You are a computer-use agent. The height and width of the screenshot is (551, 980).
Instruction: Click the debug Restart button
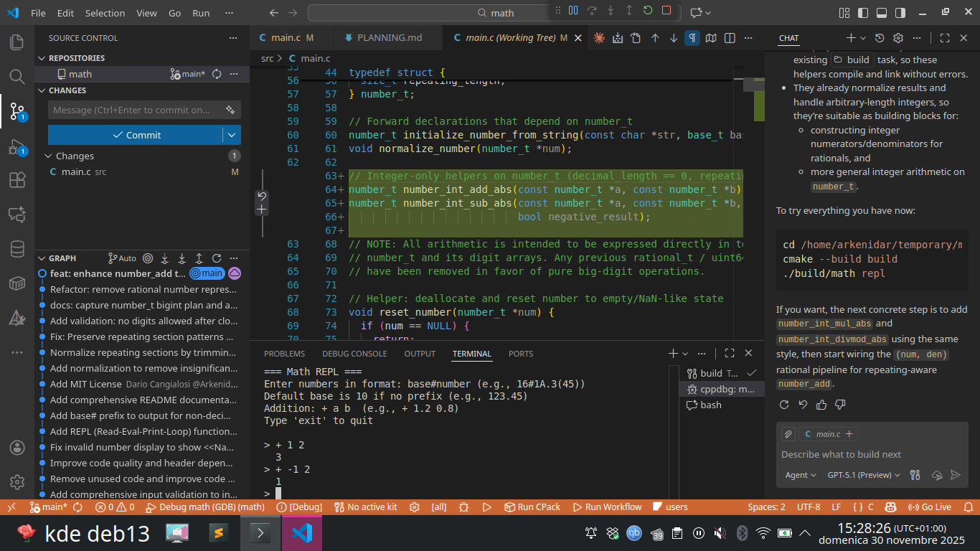[647, 11]
